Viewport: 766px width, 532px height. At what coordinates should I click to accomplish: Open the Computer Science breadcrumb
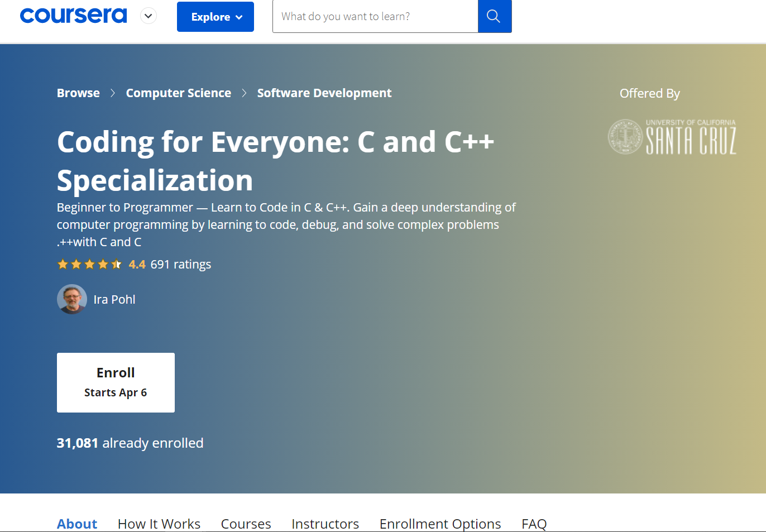178,93
